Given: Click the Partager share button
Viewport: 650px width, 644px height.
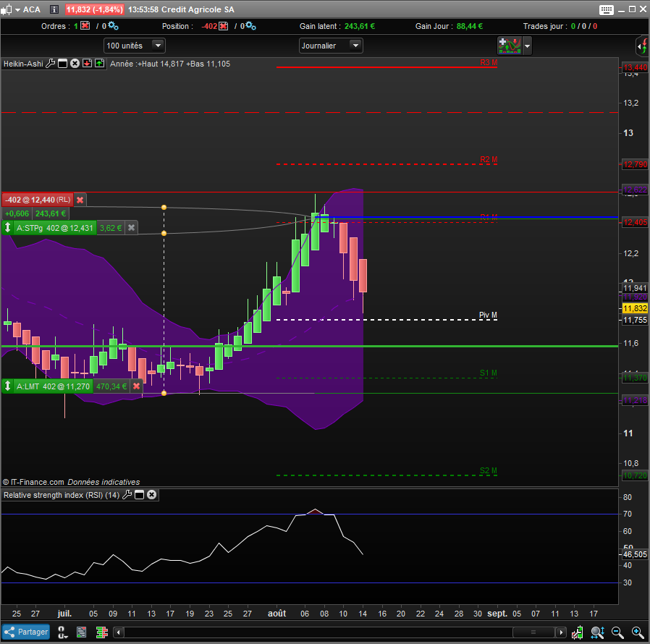Looking at the screenshot, I should [26, 632].
